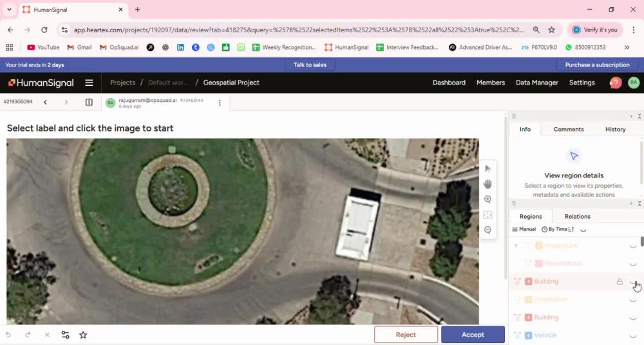Image resolution: width=644 pixels, height=345 pixels.
Task: Click Verify it's you profile chip
Action: pyautogui.click(x=595, y=30)
